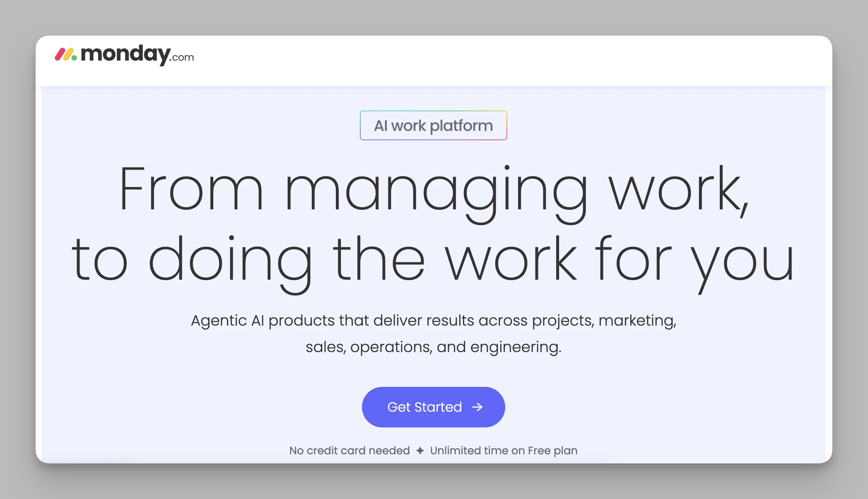Click the word engineering in the subtitle

coord(516,347)
